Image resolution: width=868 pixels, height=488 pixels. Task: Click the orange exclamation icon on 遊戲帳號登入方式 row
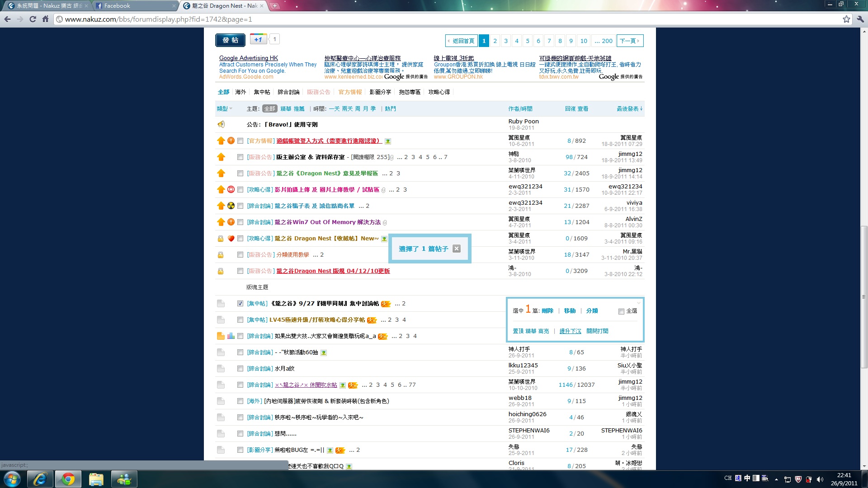[231, 141]
